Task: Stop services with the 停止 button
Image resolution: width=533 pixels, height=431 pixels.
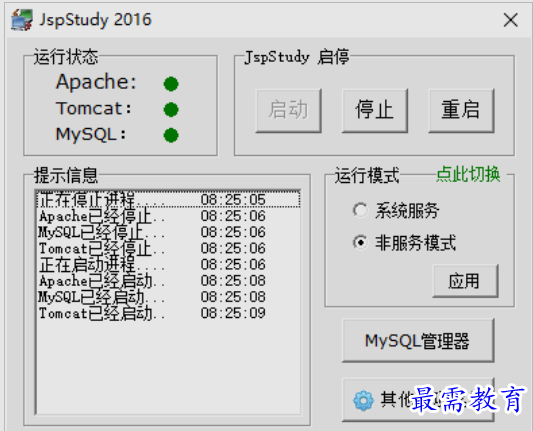Action: tap(375, 110)
